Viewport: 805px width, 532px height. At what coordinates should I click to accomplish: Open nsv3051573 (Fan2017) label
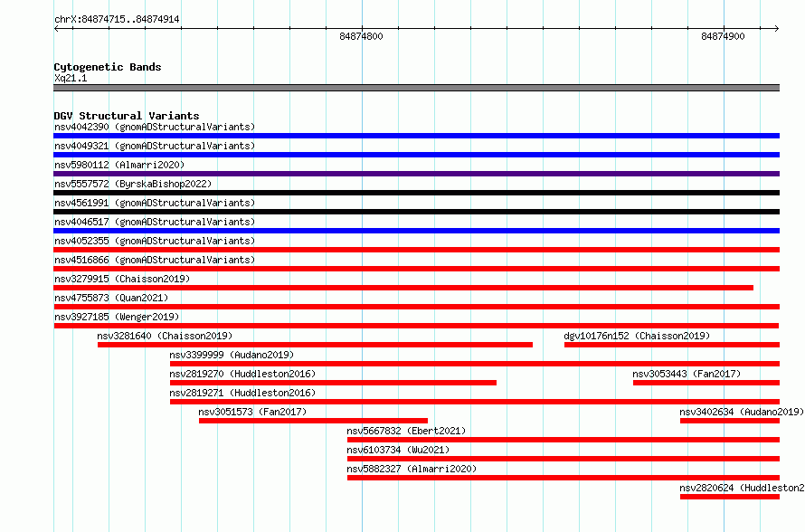[252, 412]
